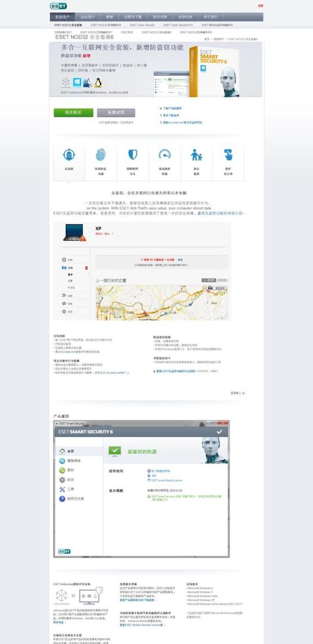Image resolution: width=313 pixels, height=644 pixels.
Task: Open the first download link beside the buttons
Action: [171, 109]
